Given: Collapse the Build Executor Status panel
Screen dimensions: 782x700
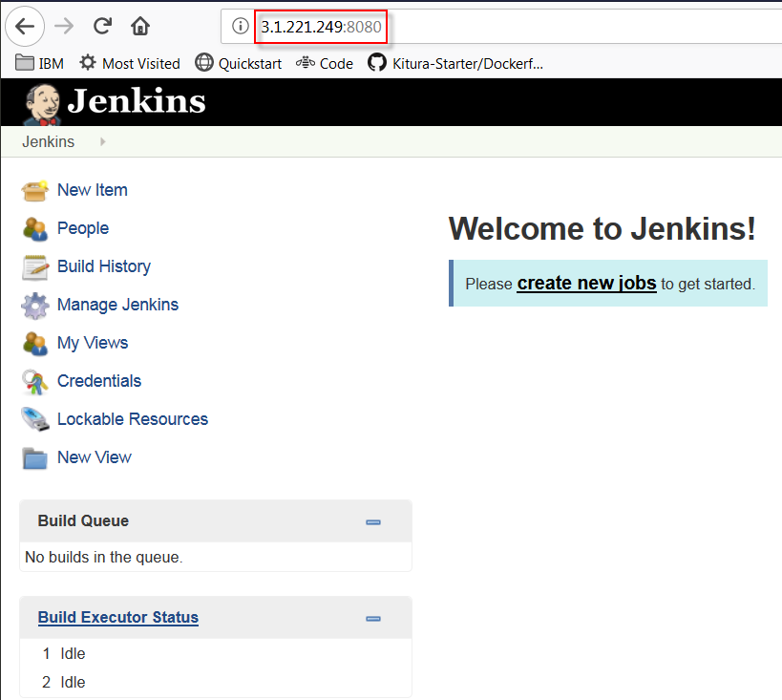Looking at the screenshot, I should (373, 619).
